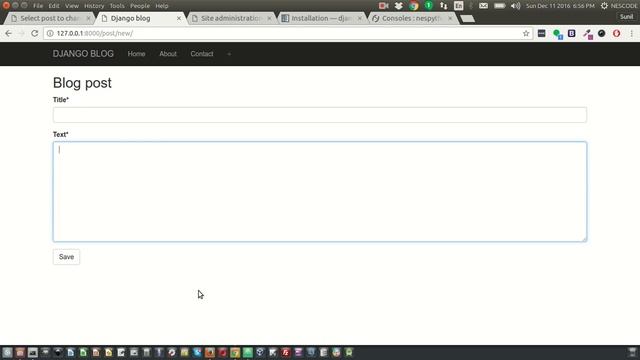Click the browser forward arrow
Viewport: 640px width, 360px height.
click(x=21, y=33)
